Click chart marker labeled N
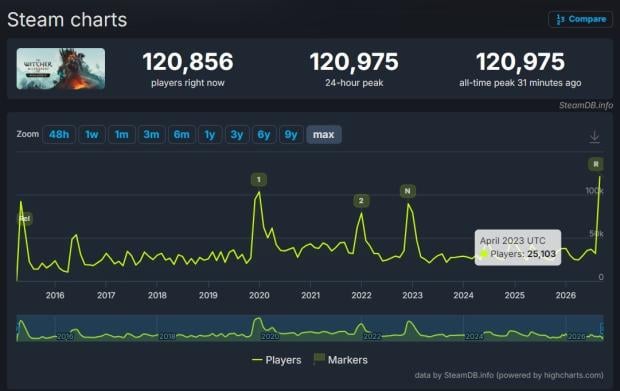This screenshot has height=391, width=620. click(x=408, y=191)
